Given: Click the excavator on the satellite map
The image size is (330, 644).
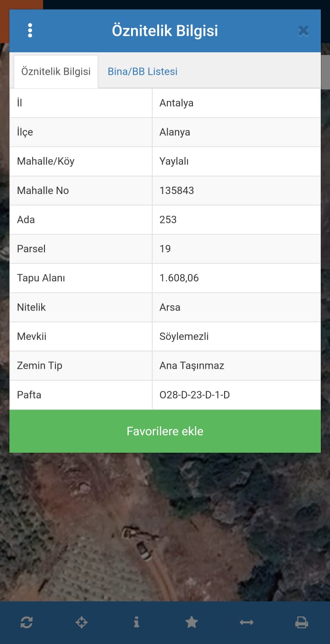Looking at the screenshot, I should (x=137, y=542).
